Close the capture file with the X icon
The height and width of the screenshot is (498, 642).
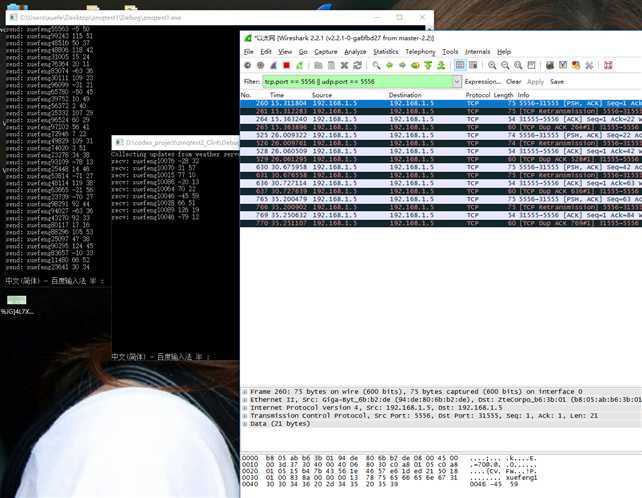344,65
